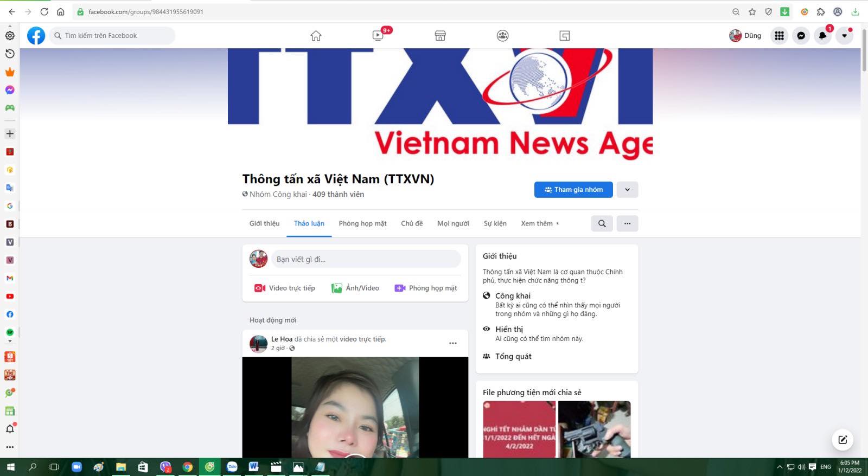Bookmark this page with the star icon

click(x=752, y=11)
